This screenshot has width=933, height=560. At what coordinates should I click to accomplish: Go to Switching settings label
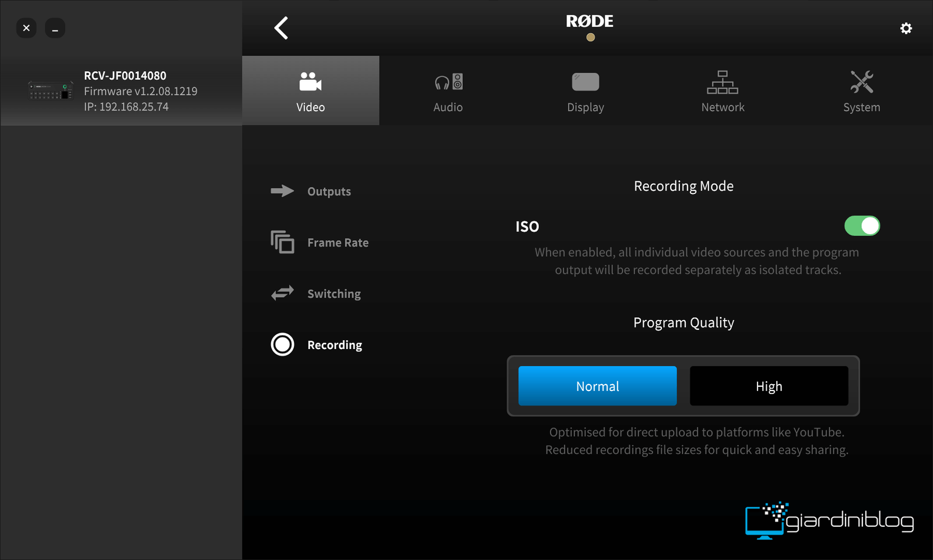334,294
